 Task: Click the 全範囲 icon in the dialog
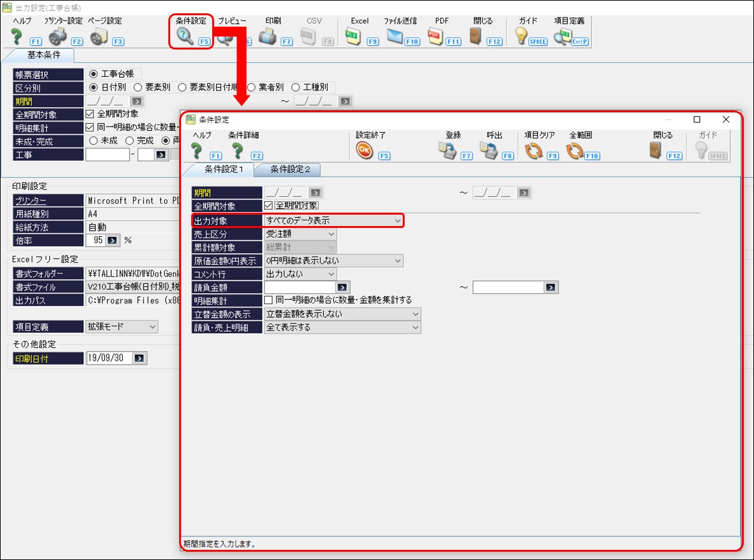(574, 151)
